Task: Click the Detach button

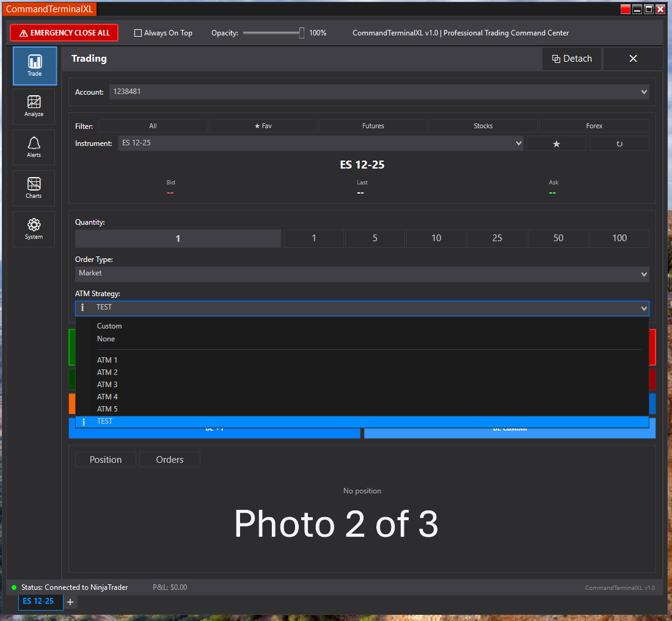Action: click(x=572, y=59)
